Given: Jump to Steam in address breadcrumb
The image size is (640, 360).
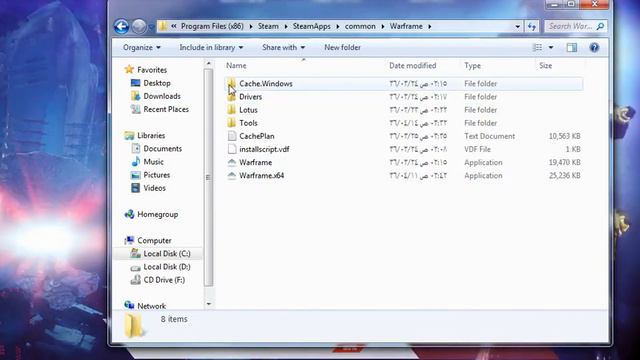Looking at the screenshot, I should pyautogui.click(x=268, y=26).
